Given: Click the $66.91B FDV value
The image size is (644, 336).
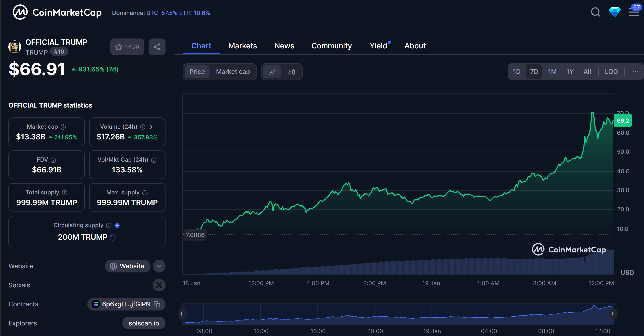Looking at the screenshot, I should tap(46, 170).
